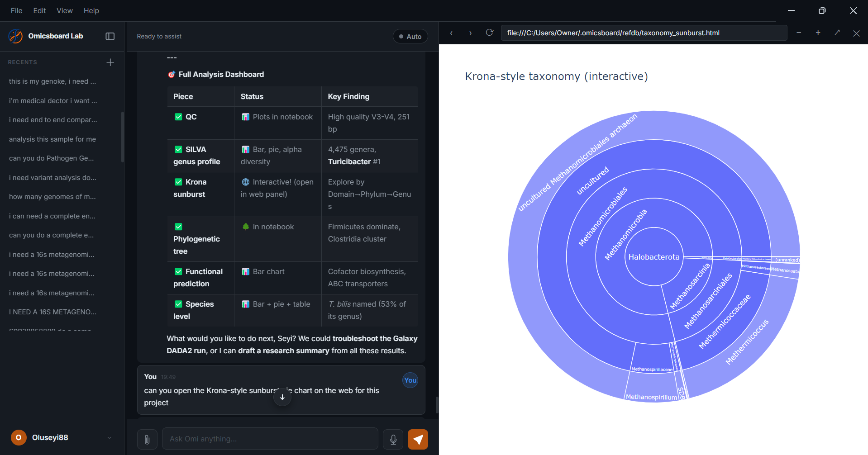Screen dimensions: 868x455
Task: Select the 'uncultured' sunburst ring segment
Action: tap(592, 181)
